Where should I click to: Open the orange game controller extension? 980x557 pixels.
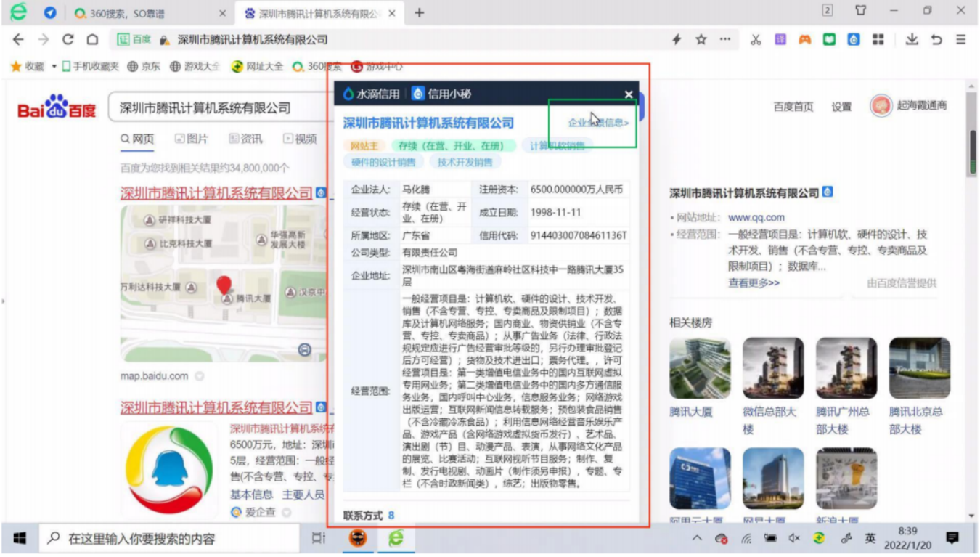pos(804,40)
